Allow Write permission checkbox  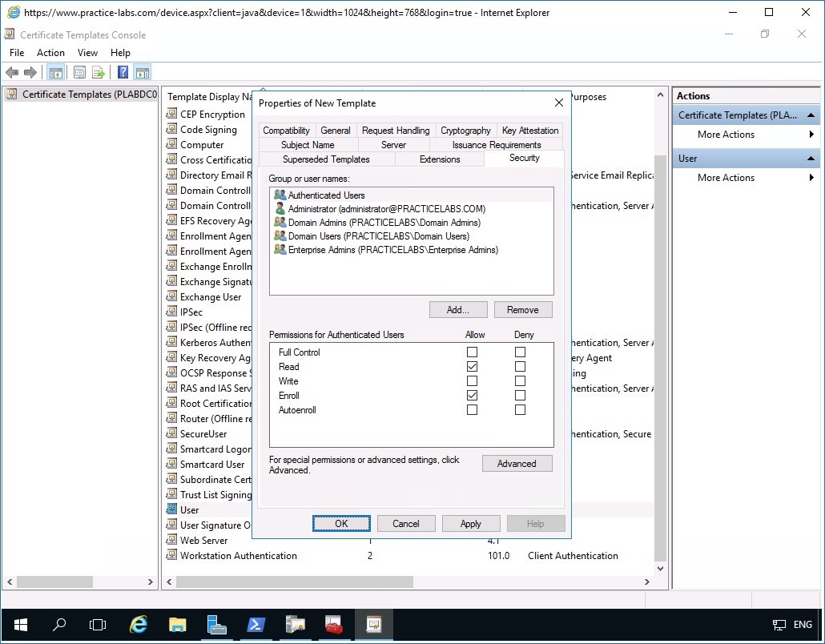pos(472,381)
